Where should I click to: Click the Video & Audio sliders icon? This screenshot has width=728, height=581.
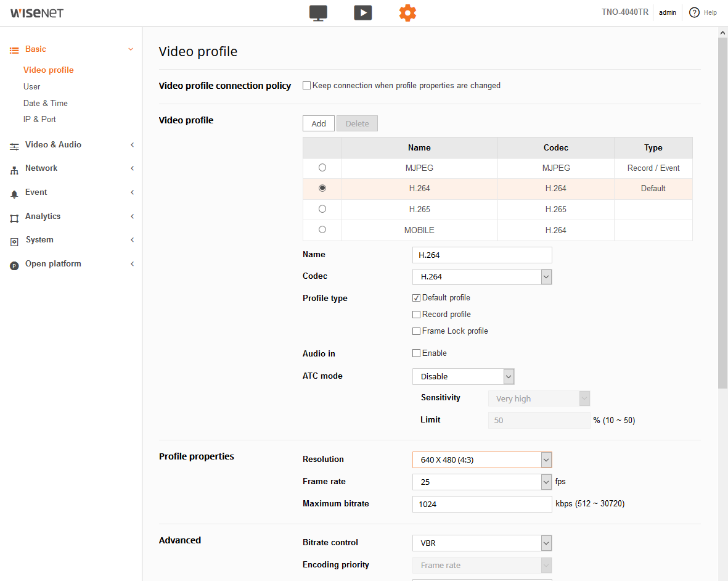pyautogui.click(x=14, y=146)
